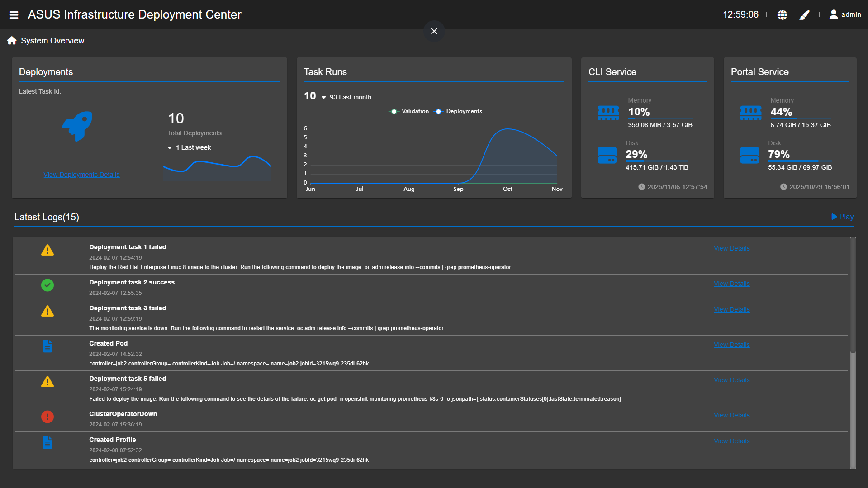Click the System Overview breadcrumb tab
The image size is (868, 488).
[x=52, y=41]
